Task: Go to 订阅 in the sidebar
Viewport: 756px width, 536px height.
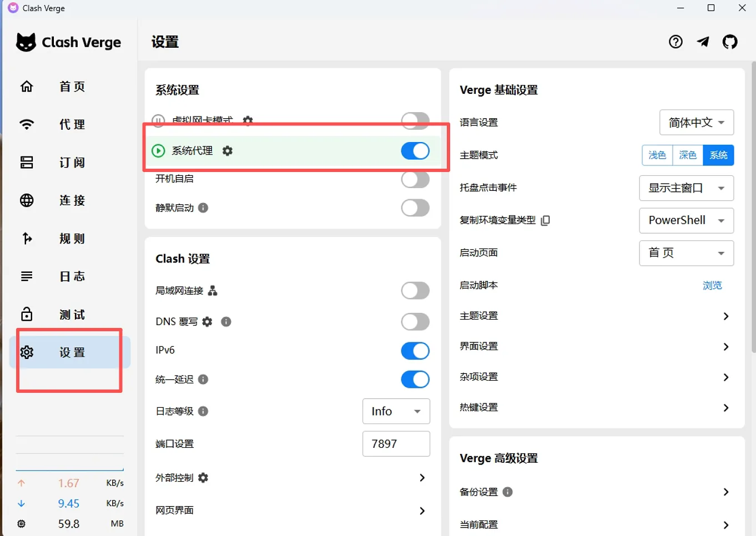Action: coord(70,163)
